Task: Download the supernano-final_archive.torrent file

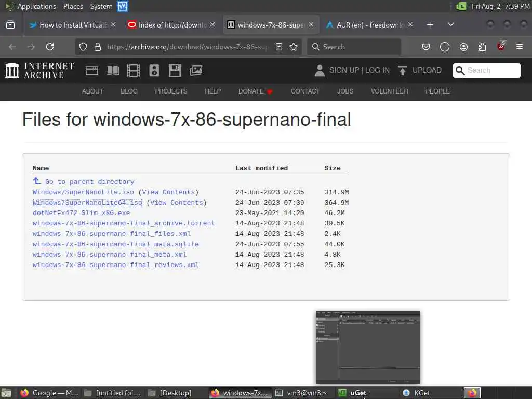Action: (x=124, y=223)
